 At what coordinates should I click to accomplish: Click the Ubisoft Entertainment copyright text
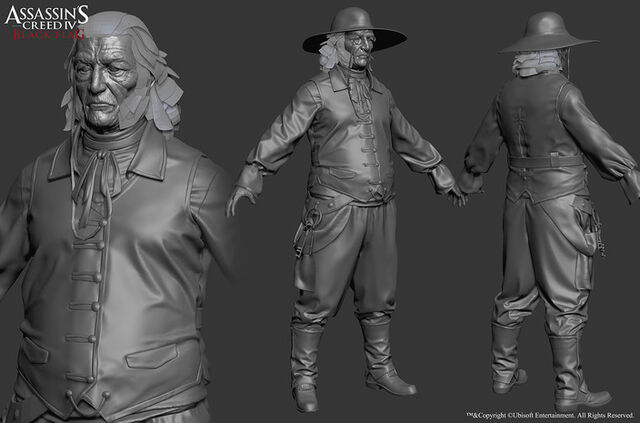550,415
